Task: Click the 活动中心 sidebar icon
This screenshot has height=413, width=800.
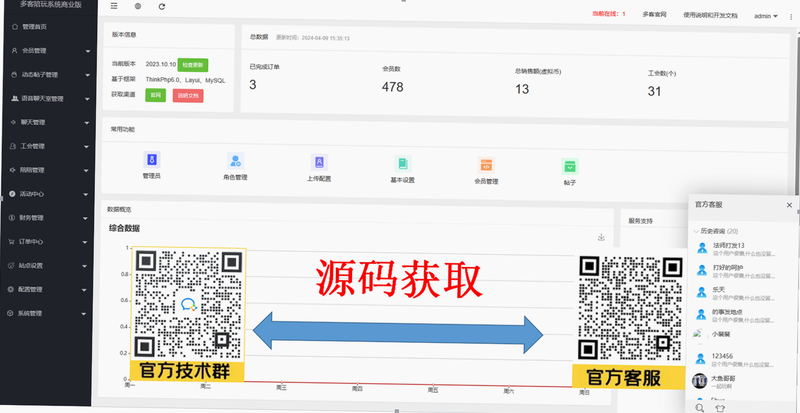Action: click(x=13, y=194)
